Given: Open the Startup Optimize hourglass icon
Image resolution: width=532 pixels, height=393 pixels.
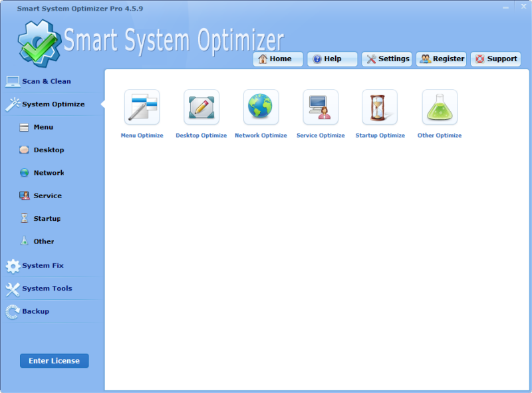Looking at the screenshot, I should pyautogui.click(x=380, y=107).
